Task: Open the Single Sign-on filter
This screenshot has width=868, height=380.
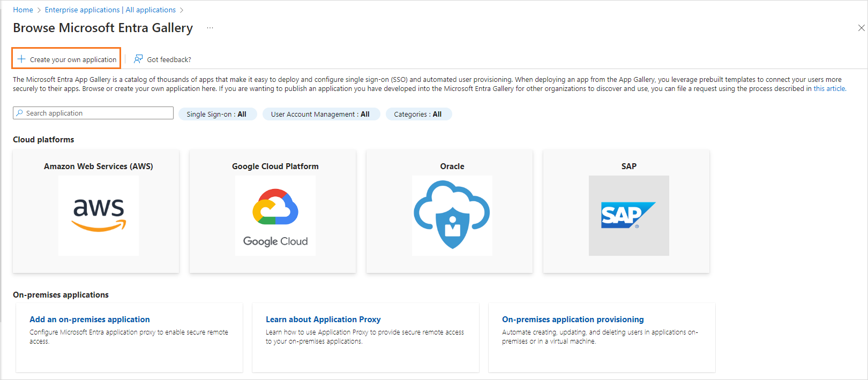Action: [218, 114]
